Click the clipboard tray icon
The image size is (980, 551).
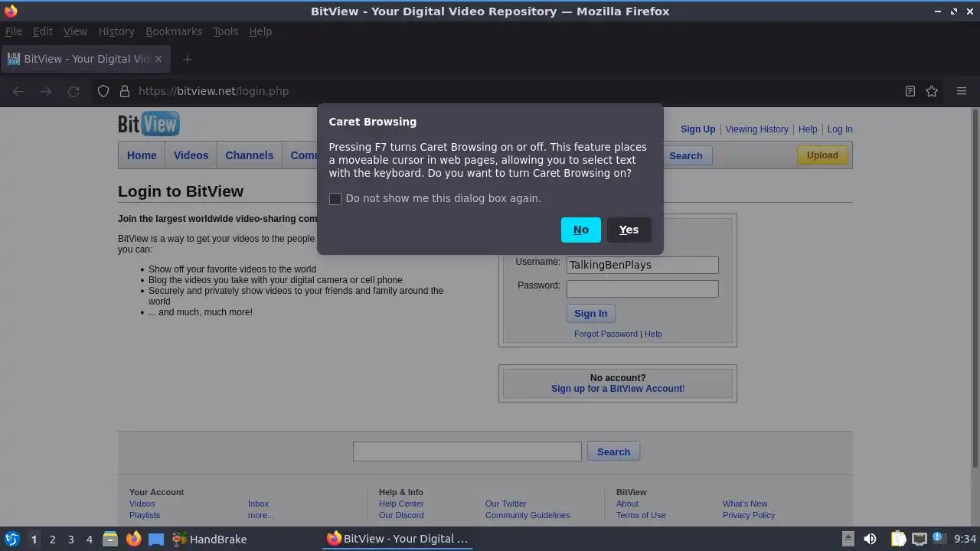point(898,539)
